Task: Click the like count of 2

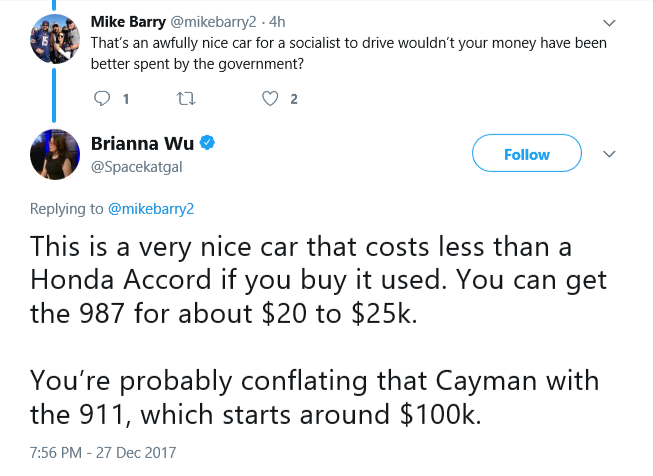Action: pos(294,99)
